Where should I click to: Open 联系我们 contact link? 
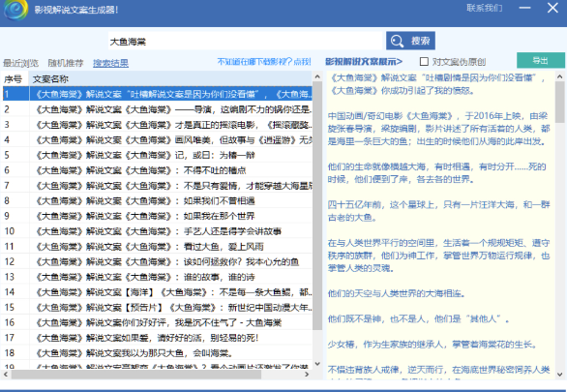pyautogui.click(x=484, y=8)
